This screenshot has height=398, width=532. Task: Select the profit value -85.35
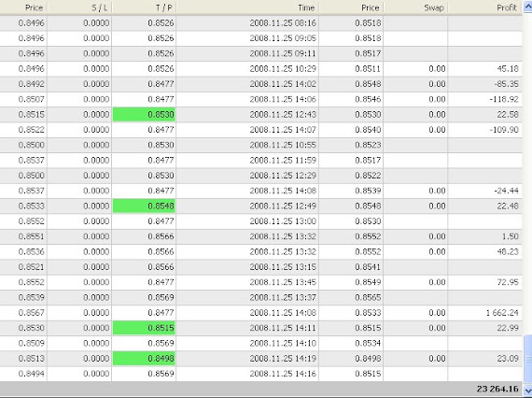coord(506,84)
